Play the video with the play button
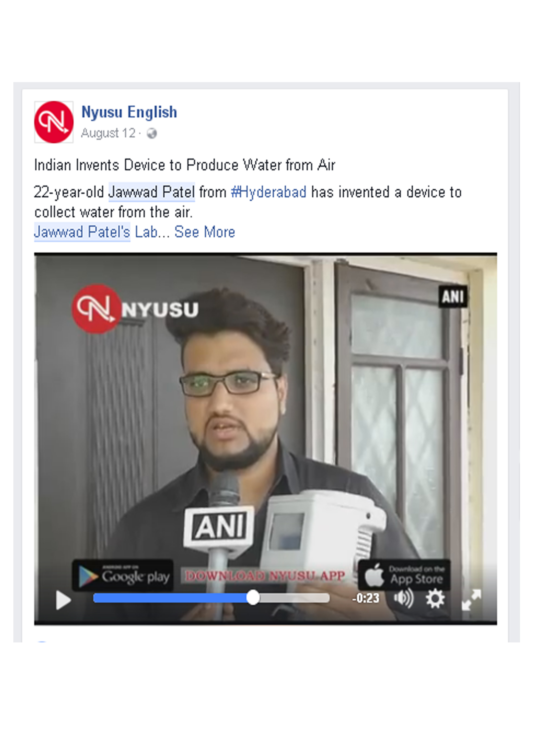This screenshot has width=534, height=756. point(63,600)
